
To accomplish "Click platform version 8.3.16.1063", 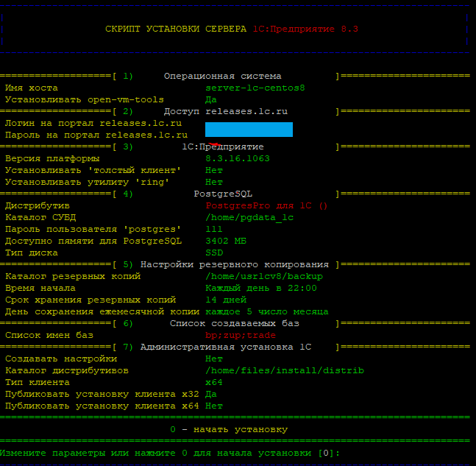I will [x=238, y=158].
